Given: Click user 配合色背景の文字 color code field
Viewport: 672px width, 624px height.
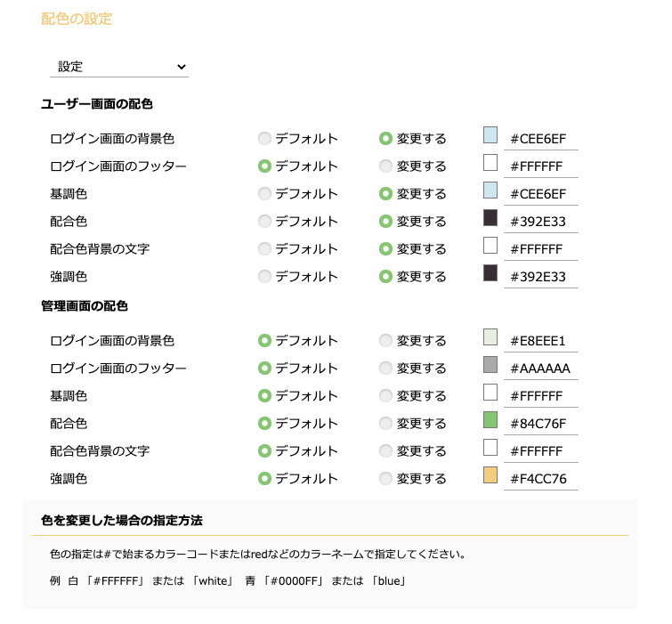Looking at the screenshot, I should 541,249.
